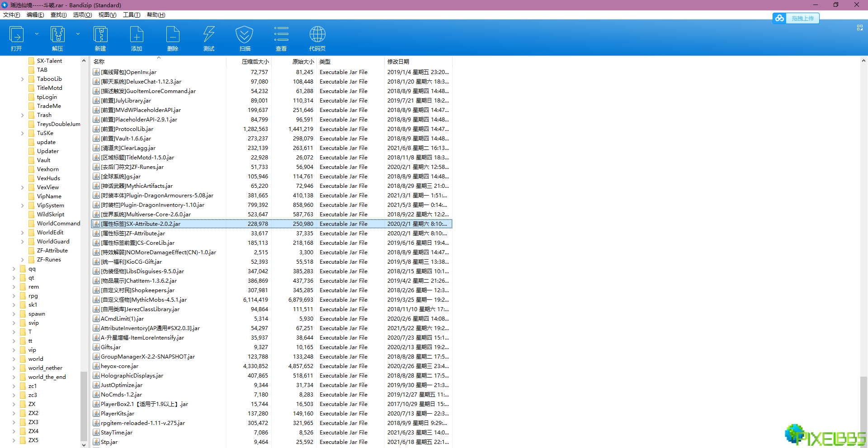Click the jar icon of StayTime.jar
The height and width of the screenshot is (448, 868).
coord(96,433)
